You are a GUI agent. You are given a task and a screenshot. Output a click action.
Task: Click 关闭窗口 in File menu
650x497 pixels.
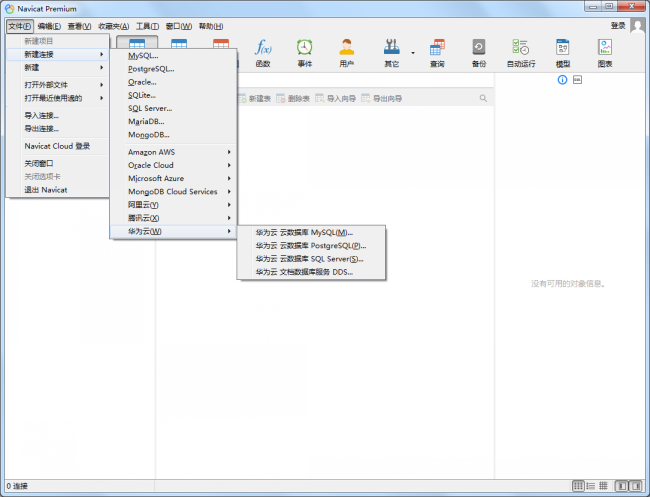[58, 163]
